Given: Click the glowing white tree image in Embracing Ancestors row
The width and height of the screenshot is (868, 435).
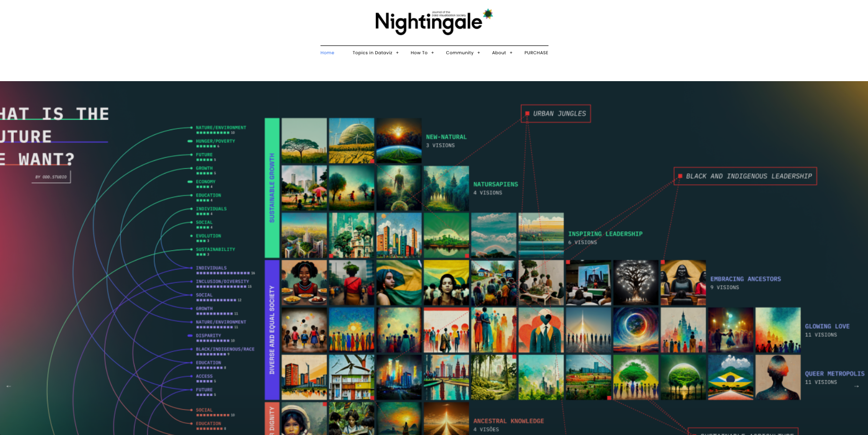Looking at the screenshot, I should click(x=636, y=283).
